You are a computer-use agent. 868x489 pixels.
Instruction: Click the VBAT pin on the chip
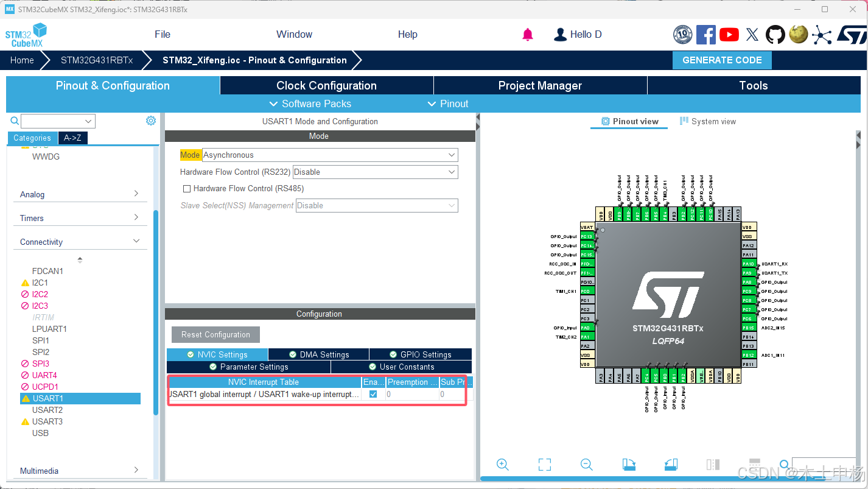587,227
